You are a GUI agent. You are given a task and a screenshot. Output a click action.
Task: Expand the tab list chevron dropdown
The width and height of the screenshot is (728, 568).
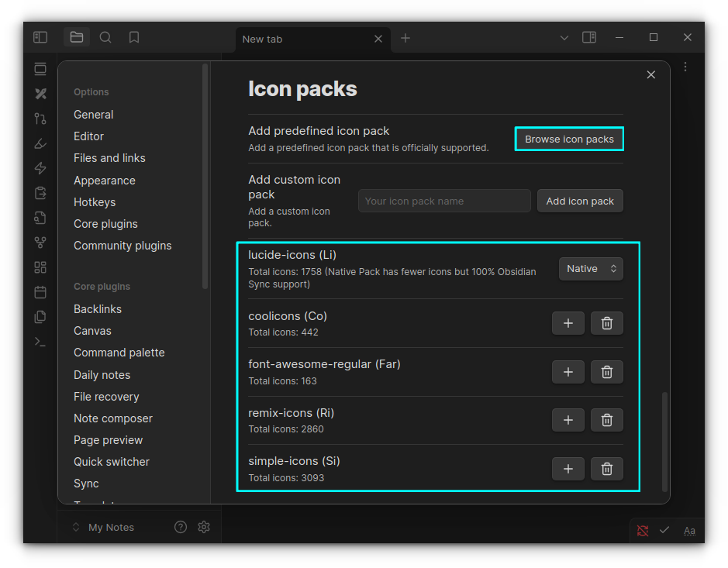[x=564, y=37]
